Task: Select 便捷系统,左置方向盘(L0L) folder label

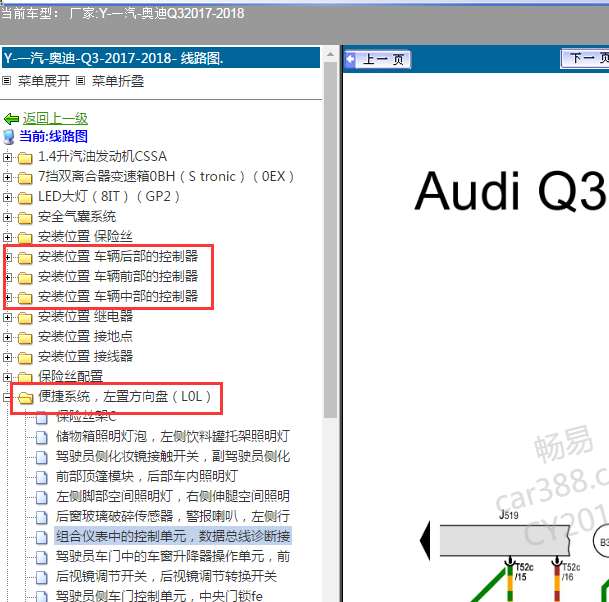Action: click(125, 397)
